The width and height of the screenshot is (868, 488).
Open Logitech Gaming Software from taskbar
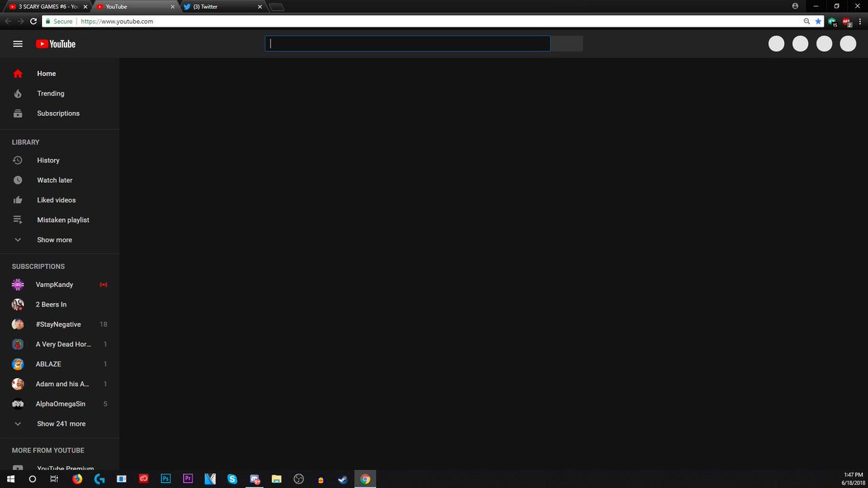99,479
